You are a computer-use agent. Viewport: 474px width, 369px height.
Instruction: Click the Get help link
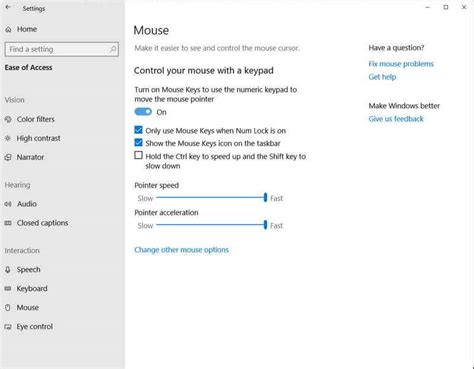[382, 77]
